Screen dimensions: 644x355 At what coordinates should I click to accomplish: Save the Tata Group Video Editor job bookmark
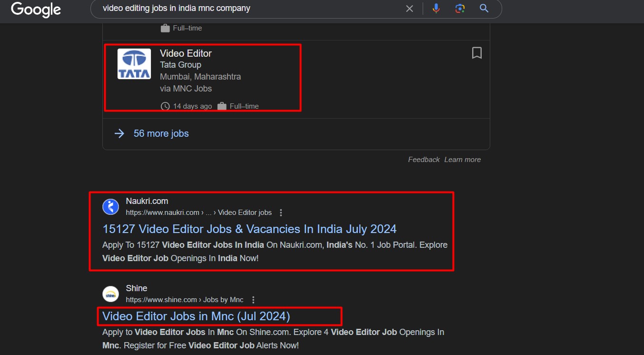pos(476,53)
